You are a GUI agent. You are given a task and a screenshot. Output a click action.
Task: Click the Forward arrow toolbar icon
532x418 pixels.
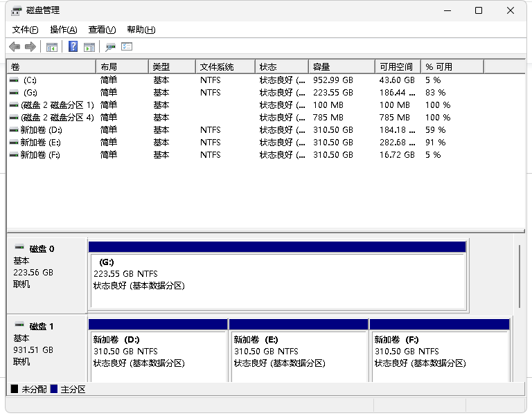(30, 46)
